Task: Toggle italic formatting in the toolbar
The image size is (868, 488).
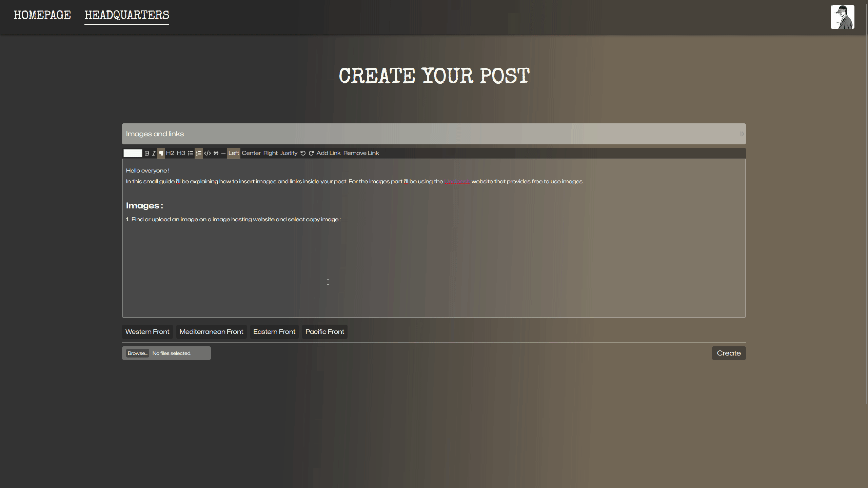Action: click(x=154, y=153)
